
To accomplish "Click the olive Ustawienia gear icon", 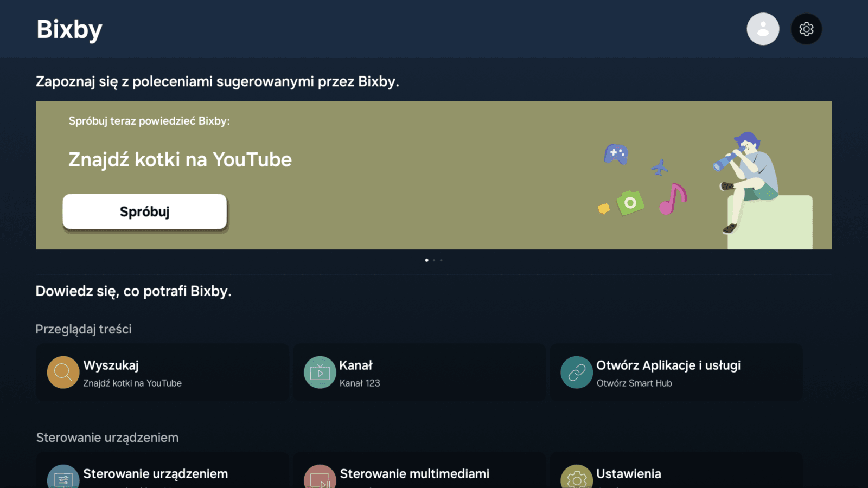I will point(576,478).
